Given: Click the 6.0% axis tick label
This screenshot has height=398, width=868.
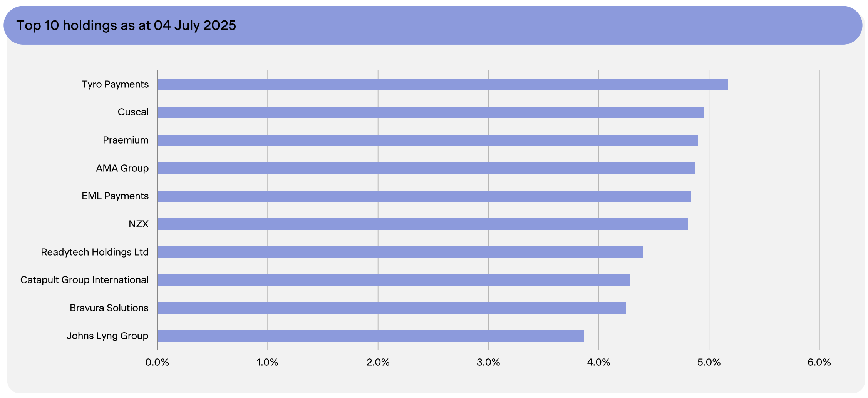Looking at the screenshot, I should click(819, 362).
